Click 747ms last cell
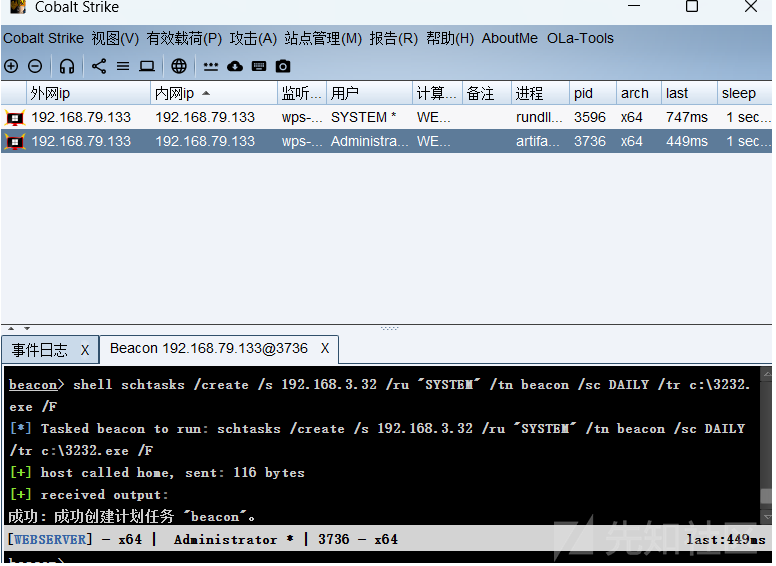776x566 pixels. click(x=687, y=118)
